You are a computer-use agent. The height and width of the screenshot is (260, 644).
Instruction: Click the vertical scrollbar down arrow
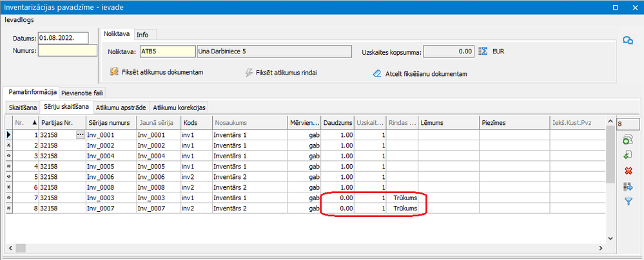[610, 238]
